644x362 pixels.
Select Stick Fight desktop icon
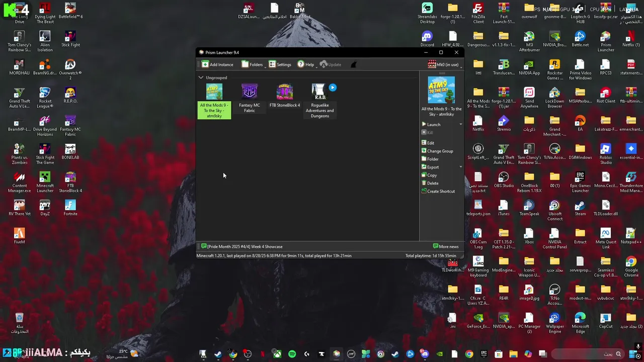coord(70,39)
